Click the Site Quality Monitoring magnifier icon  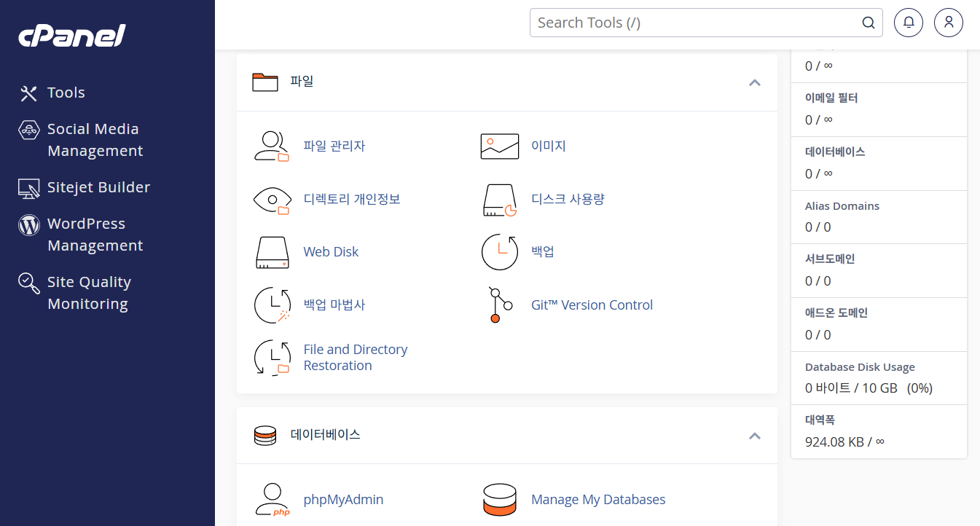point(28,283)
